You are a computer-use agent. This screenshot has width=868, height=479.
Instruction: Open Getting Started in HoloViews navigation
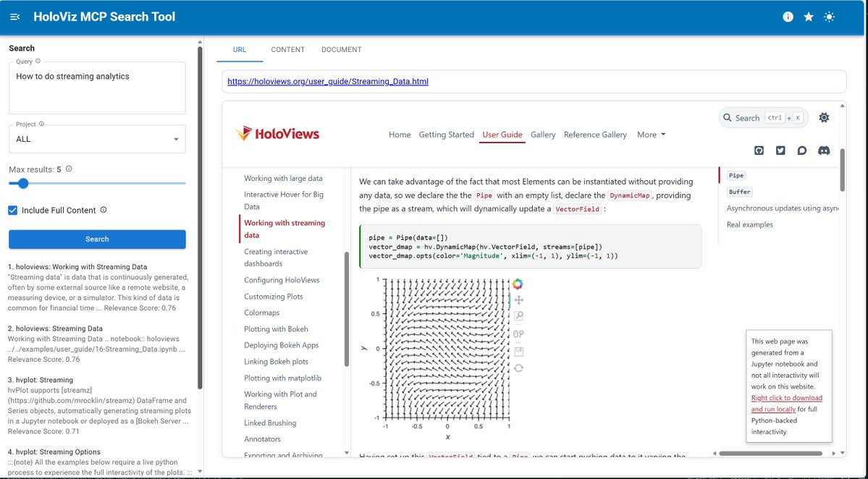446,135
